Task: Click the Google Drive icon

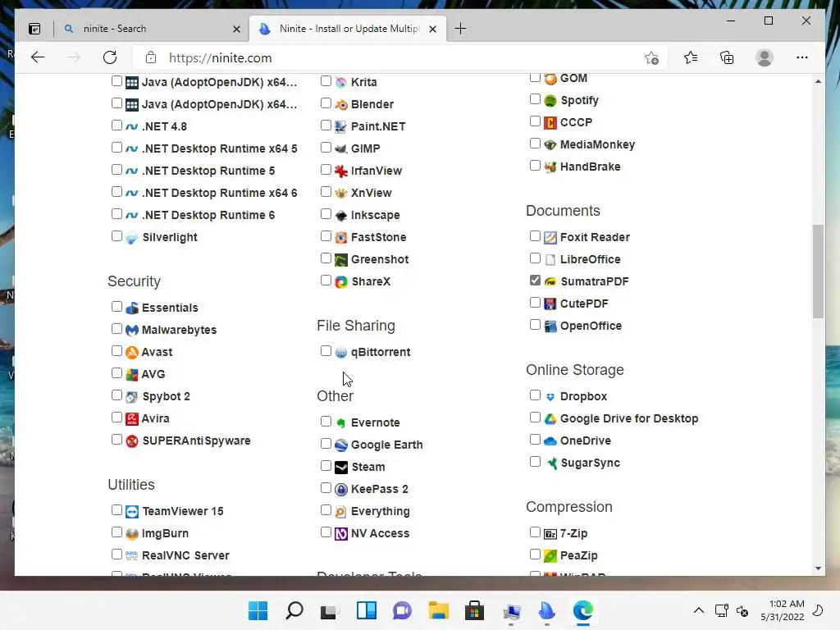Action: coord(550,419)
